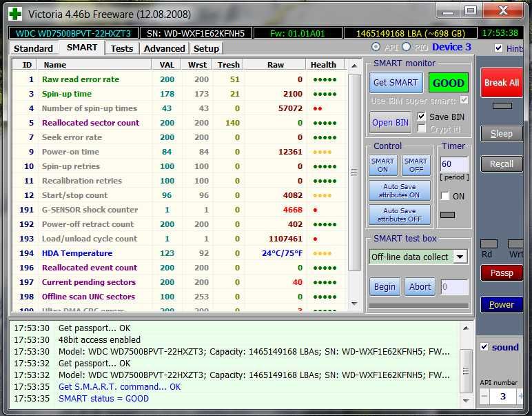Edit the Timer period field
This screenshot has height=416, width=532.
pos(454,164)
